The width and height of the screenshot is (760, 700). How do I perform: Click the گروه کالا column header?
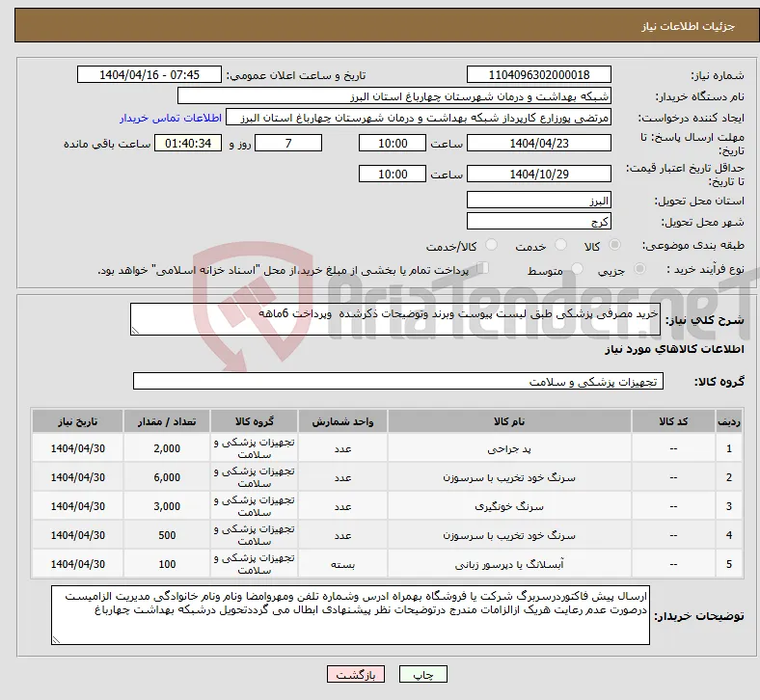point(254,421)
